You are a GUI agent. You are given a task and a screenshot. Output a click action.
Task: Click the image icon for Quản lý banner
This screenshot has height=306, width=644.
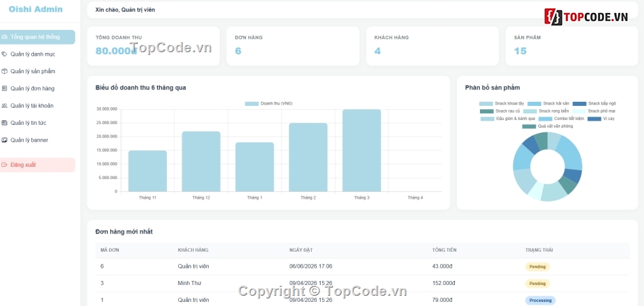pyautogui.click(x=5, y=140)
